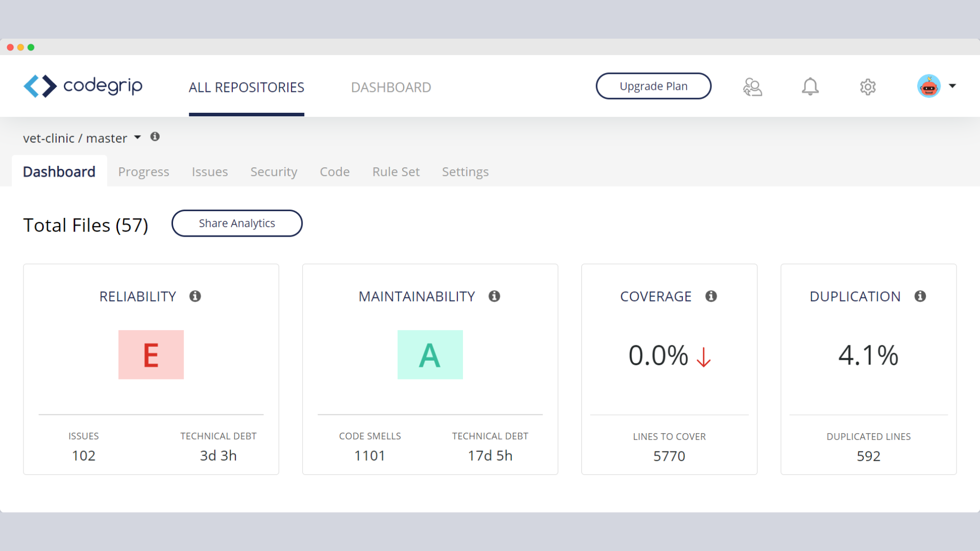Open the settings gear icon
The width and height of the screenshot is (980, 551).
point(868,87)
